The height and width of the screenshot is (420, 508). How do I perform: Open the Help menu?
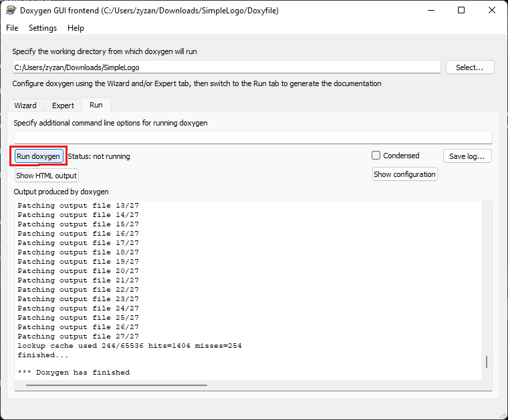coord(76,28)
